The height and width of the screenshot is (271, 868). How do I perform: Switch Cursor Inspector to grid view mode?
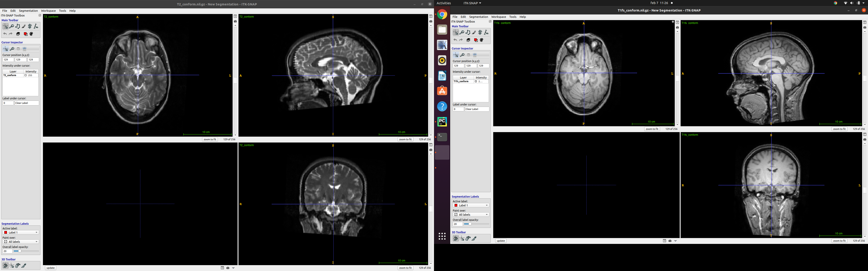pos(18,49)
